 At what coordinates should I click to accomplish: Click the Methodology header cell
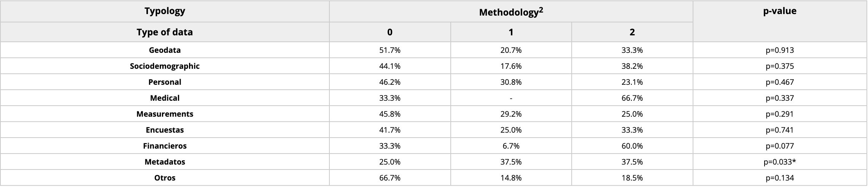(510, 12)
